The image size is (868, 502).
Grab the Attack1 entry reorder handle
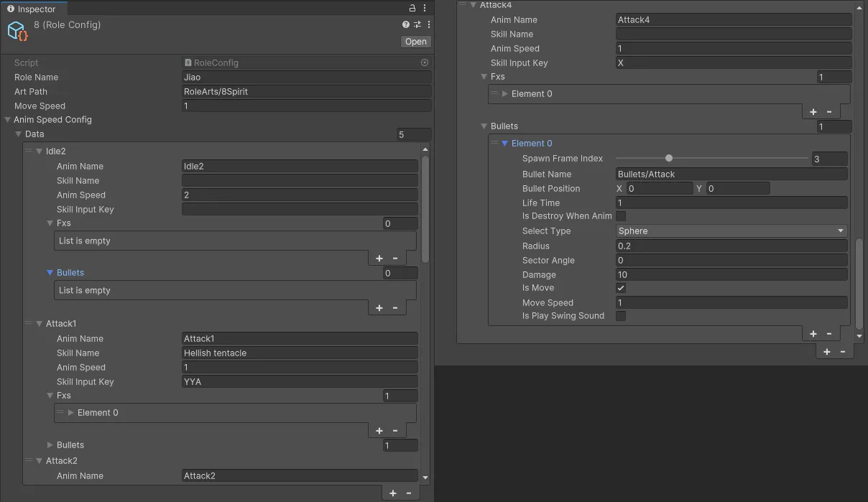point(29,323)
